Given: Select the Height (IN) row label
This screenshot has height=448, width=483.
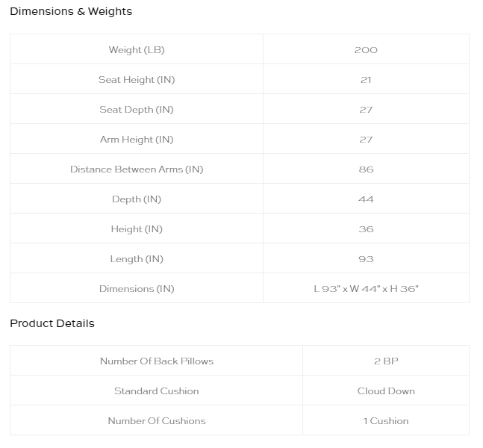Looking at the screenshot, I should 137,229.
